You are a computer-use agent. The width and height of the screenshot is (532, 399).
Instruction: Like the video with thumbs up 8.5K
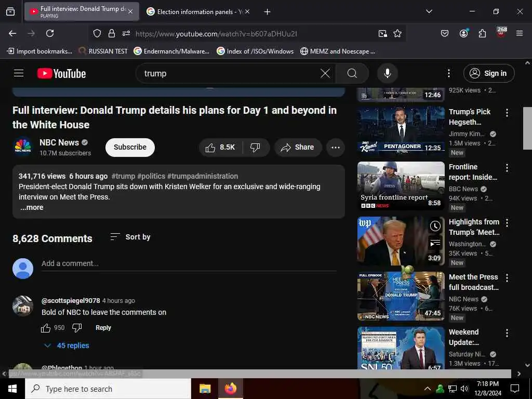coord(220,147)
